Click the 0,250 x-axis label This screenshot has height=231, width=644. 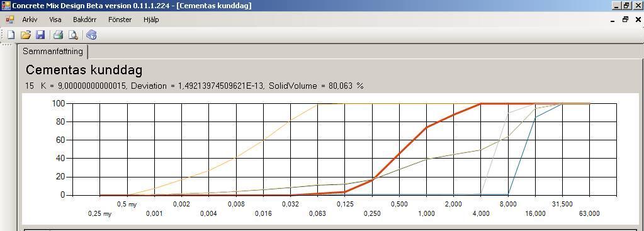372,214
